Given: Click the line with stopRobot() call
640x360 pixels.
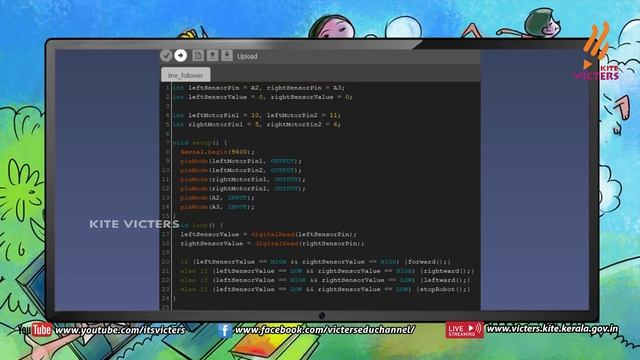Looking at the screenshot, I should (x=325, y=289).
